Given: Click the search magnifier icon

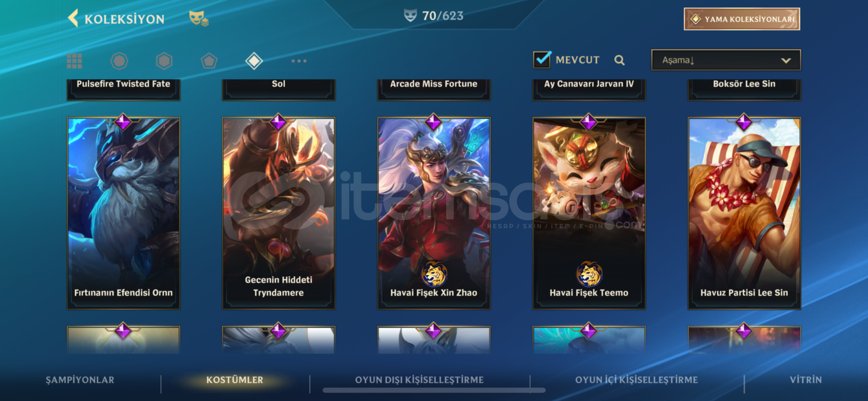Looking at the screenshot, I should 619,60.
